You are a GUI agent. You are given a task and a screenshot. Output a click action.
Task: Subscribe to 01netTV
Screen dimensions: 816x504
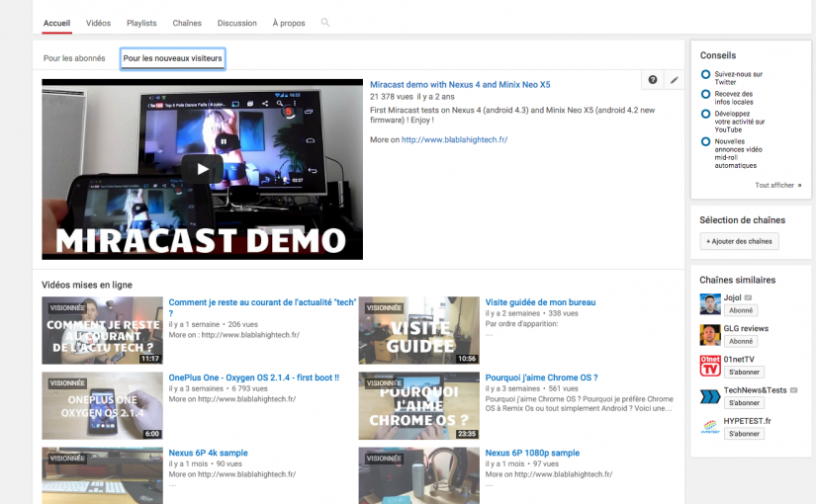pos(744,372)
